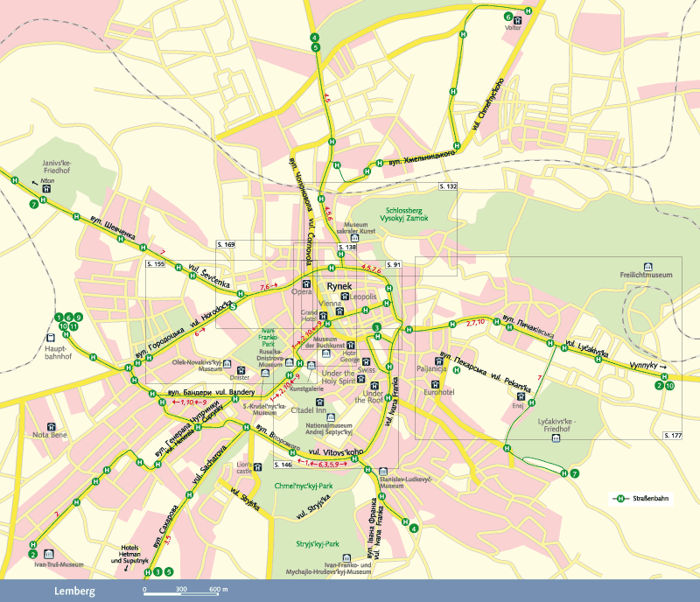Screen dimensions: 700x602
Task: Click the Schlossberg Vysokyj Zamok label
Action: (x=403, y=214)
